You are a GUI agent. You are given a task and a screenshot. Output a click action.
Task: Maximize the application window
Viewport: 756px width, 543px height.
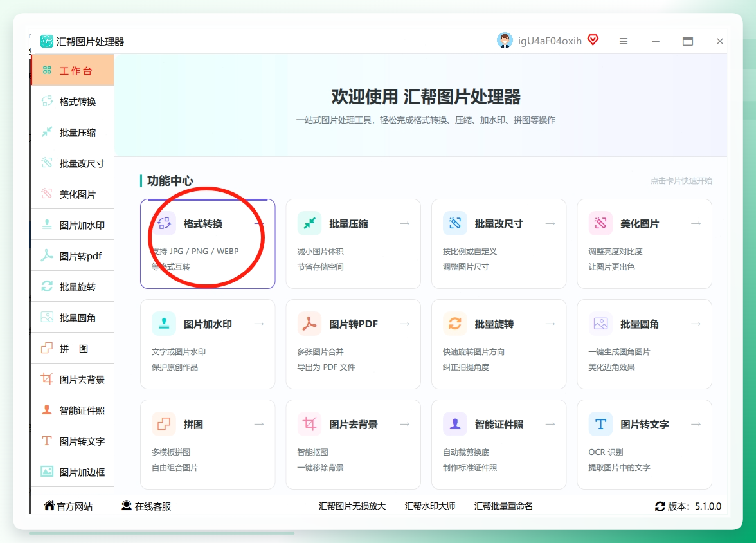[x=688, y=42]
